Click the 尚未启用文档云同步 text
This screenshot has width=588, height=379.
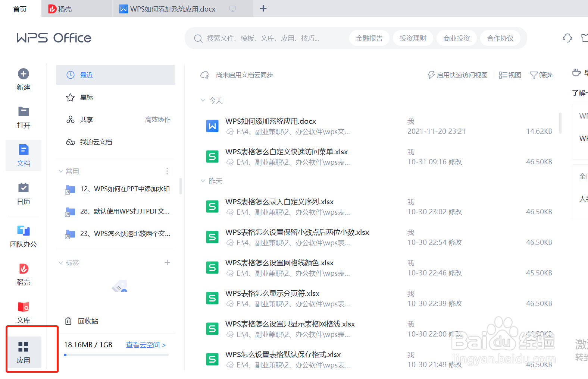coord(244,75)
